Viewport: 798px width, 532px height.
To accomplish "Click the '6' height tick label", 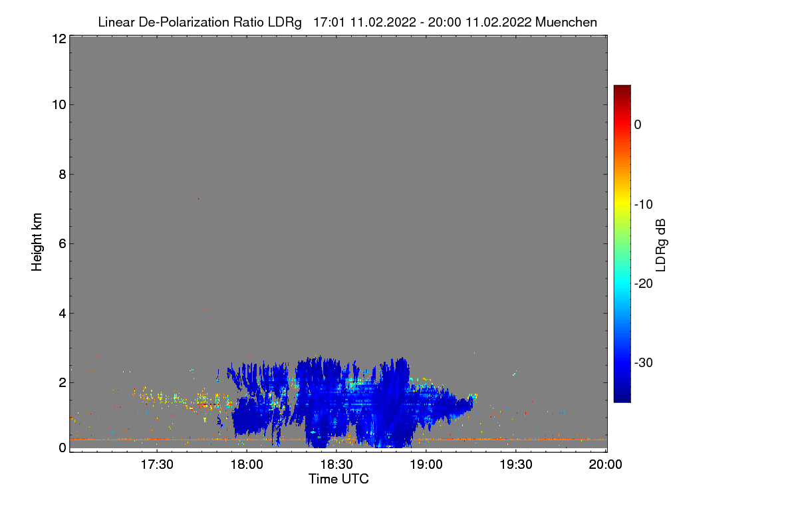I will click(x=62, y=243).
